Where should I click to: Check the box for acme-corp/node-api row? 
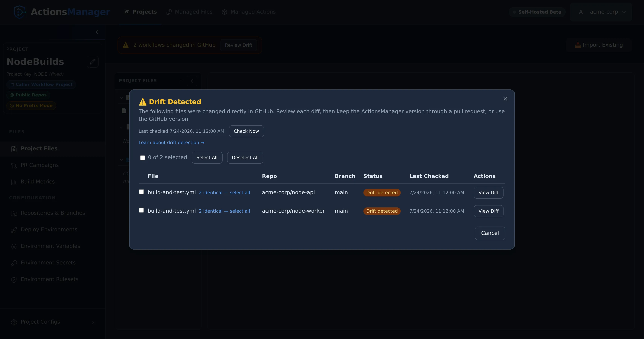141,192
